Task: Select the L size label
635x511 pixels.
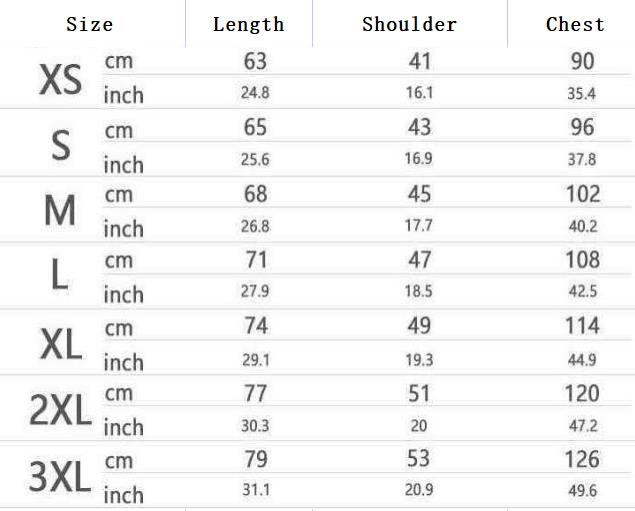Action: click(x=60, y=276)
